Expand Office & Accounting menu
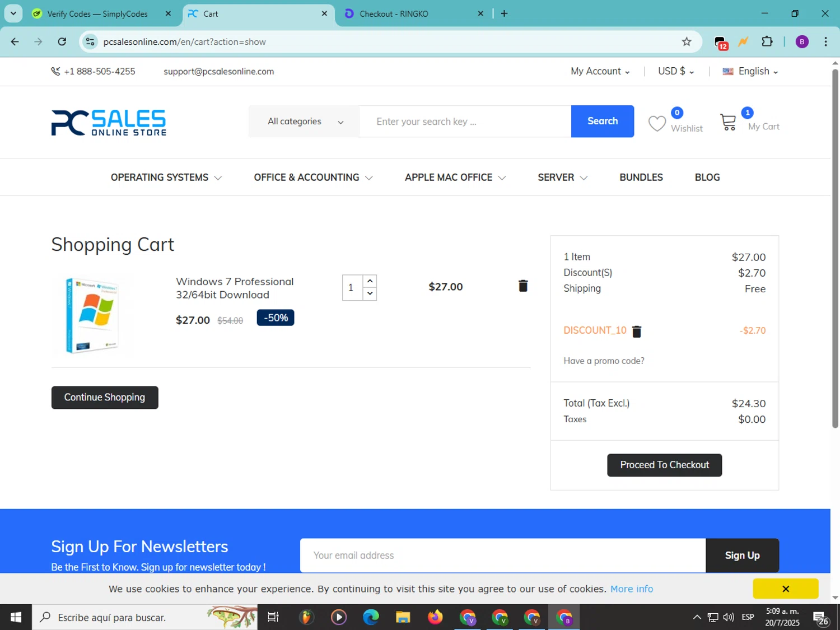Image resolution: width=840 pixels, height=630 pixels. pyautogui.click(x=313, y=178)
